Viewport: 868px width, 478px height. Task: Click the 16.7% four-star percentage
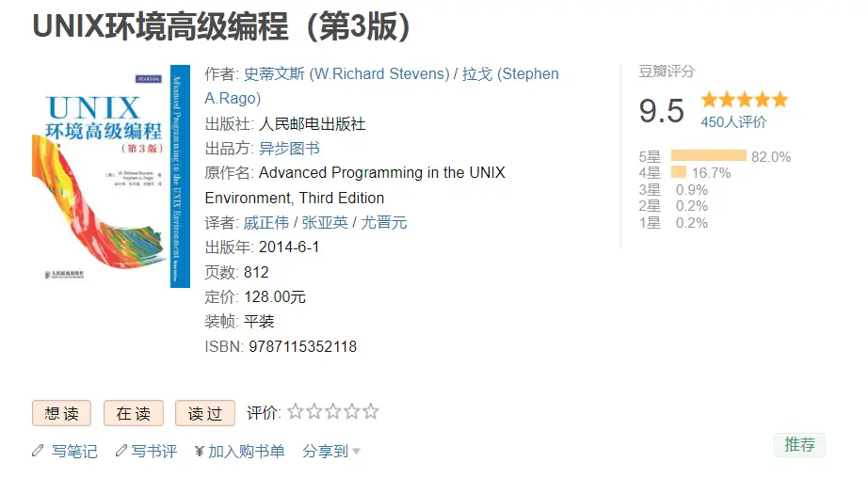tap(712, 173)
